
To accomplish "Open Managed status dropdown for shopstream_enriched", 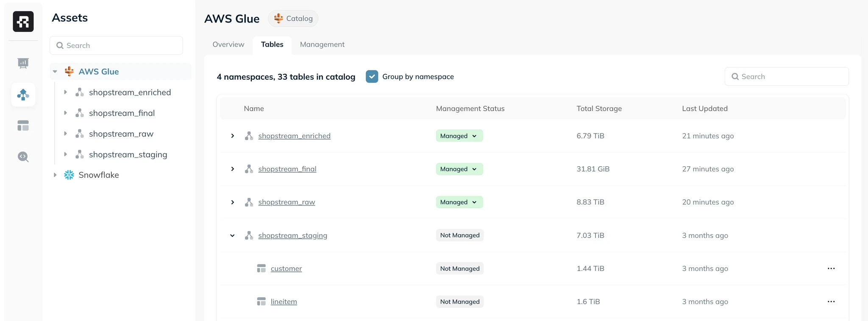I will click(459, 136).
